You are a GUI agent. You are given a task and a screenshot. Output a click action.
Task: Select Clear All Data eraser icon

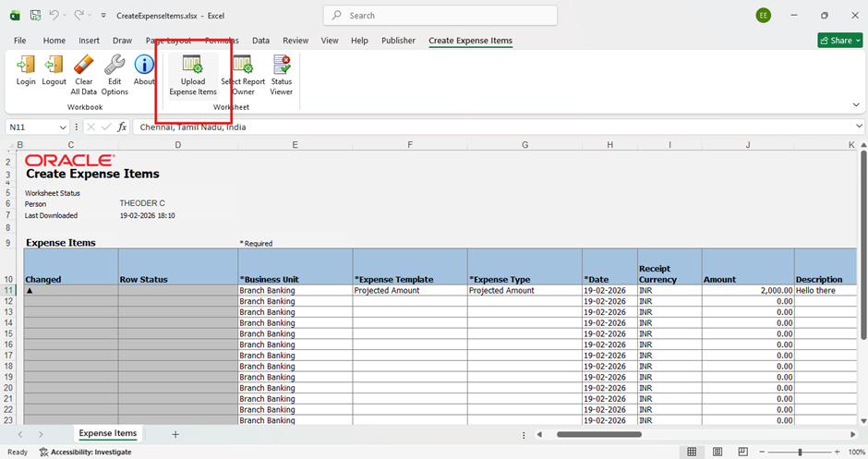[84, 65]
